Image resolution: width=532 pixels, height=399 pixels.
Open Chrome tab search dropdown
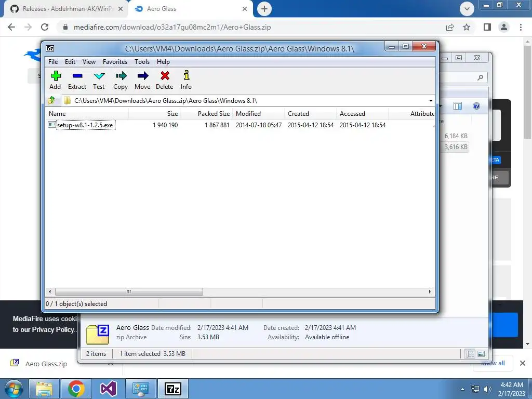467,9
